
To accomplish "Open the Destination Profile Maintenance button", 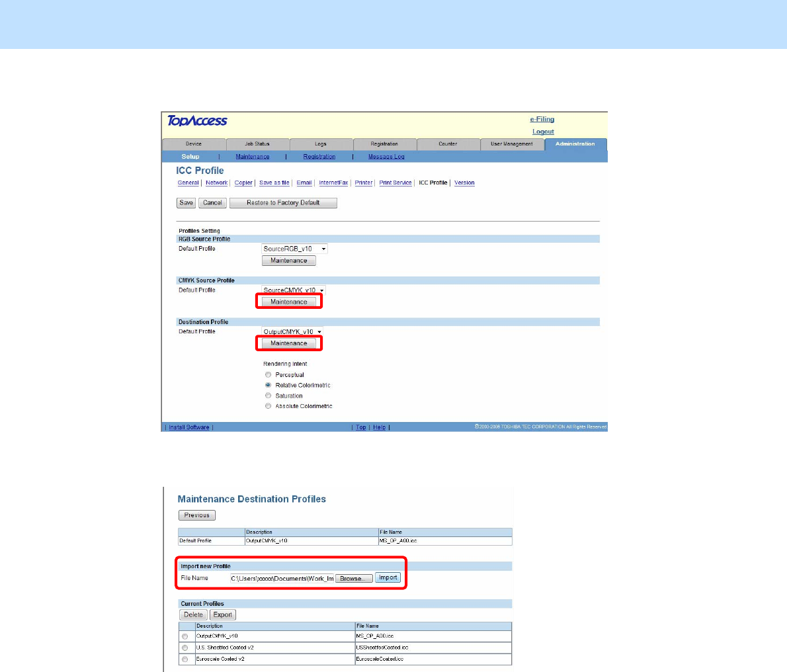I will pos(288,343).
